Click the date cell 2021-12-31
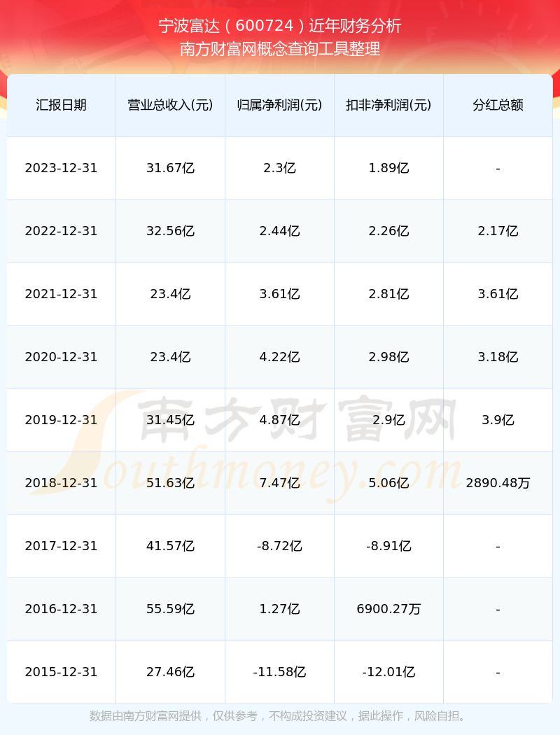 coord(62,294)
